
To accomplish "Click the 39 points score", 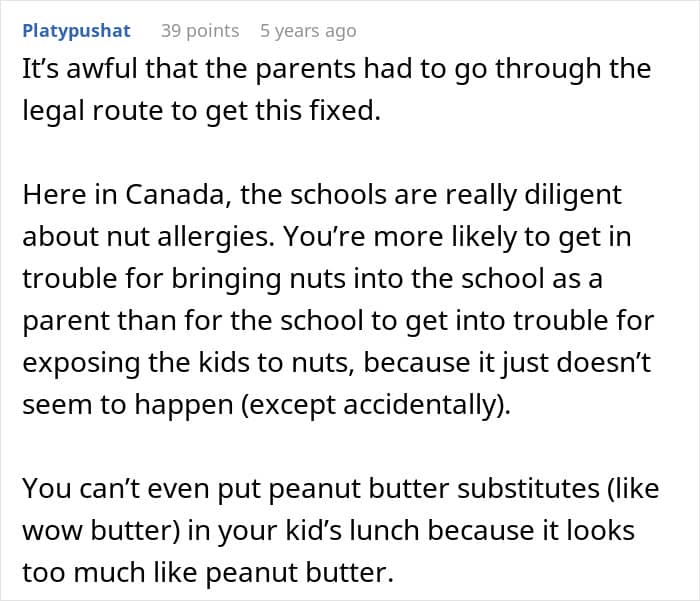I will (x=200, y=31).
